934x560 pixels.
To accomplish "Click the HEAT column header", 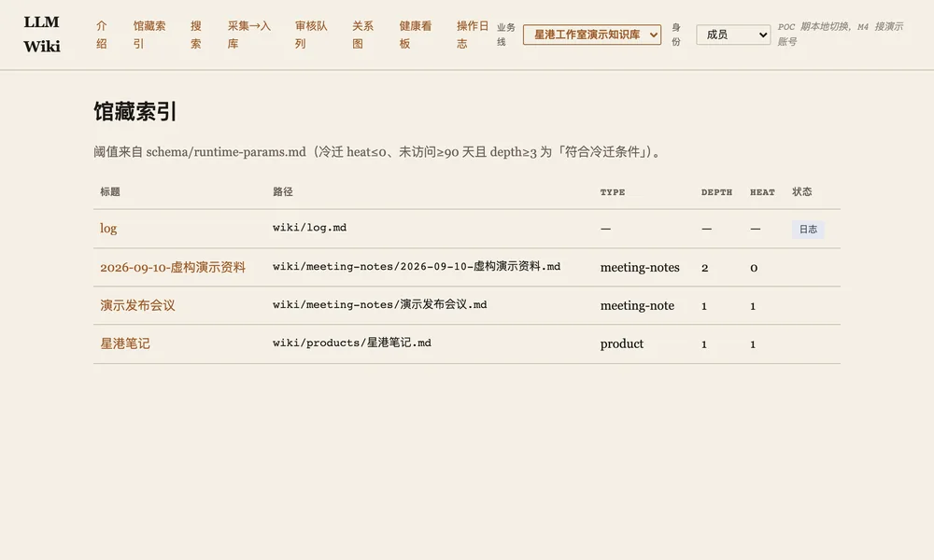I will point(762,192).
